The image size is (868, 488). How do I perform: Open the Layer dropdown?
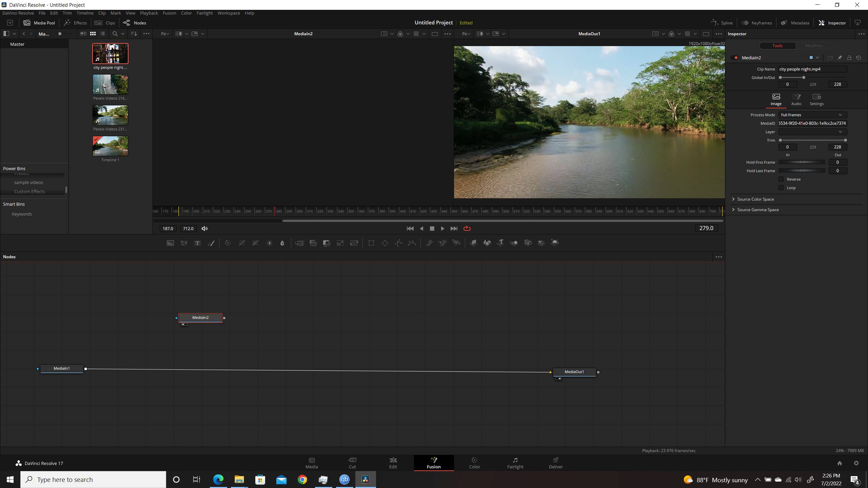tap(812, 132)
